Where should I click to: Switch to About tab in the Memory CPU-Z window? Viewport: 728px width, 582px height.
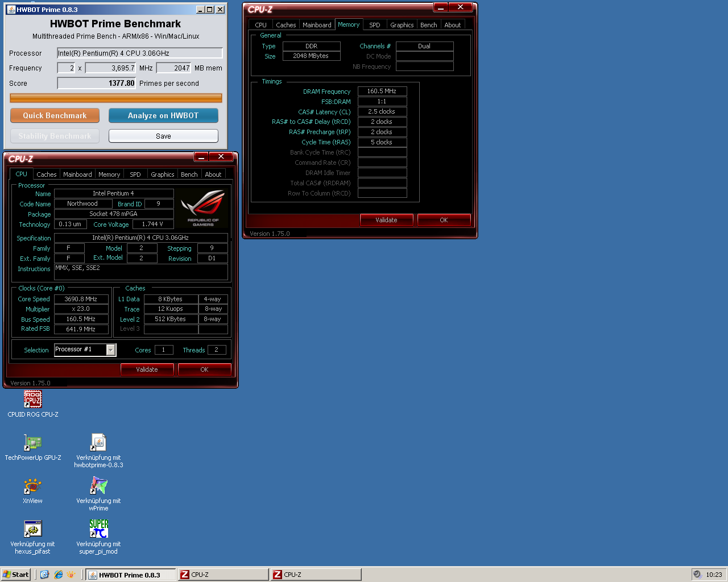[453, 25]
